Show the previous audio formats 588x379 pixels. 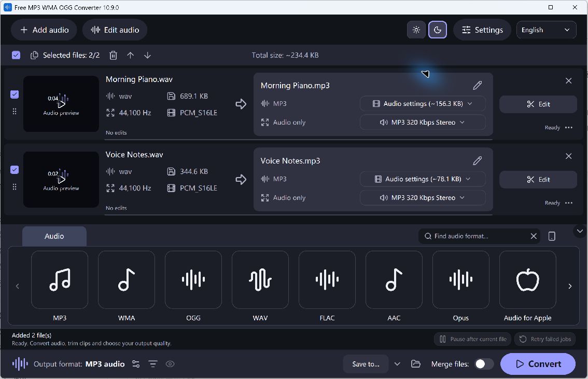[x=17, y=286]
